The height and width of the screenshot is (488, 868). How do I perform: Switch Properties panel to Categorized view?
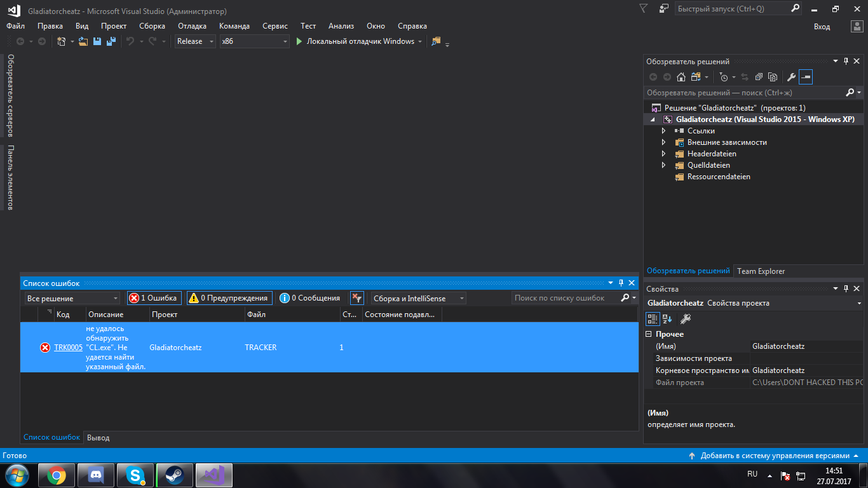point(653,319)
